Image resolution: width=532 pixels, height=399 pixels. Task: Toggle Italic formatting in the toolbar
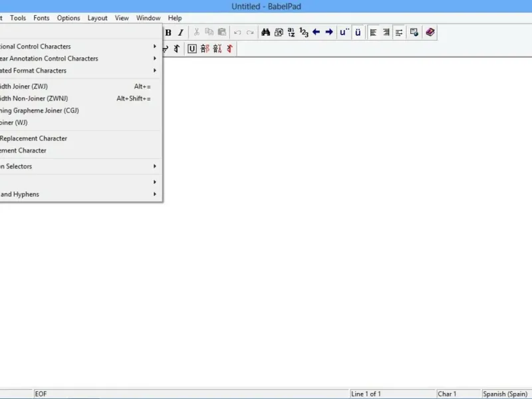pyautogui.click(x=181, y=33)
